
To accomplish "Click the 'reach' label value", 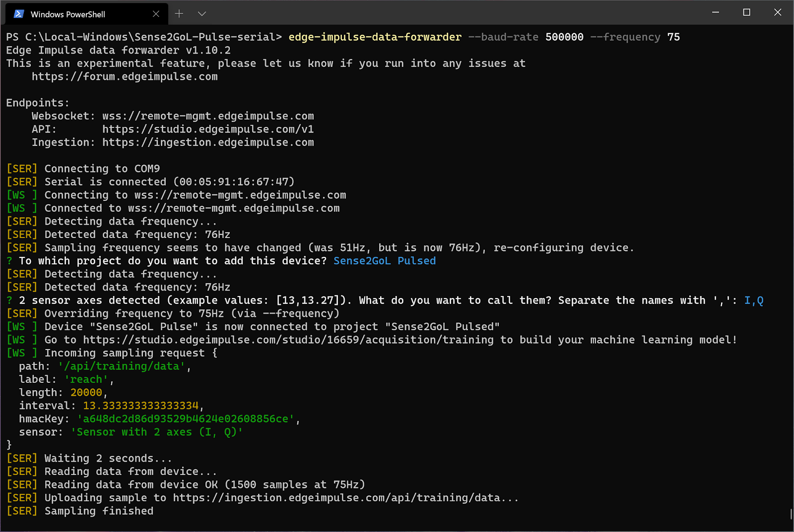I will point(86,379).
